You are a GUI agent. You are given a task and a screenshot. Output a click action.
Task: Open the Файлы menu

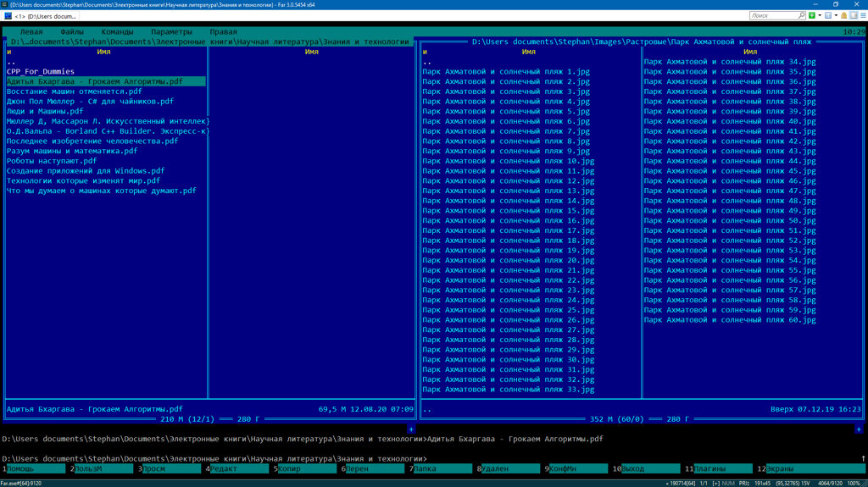click(x=72, y=31)
